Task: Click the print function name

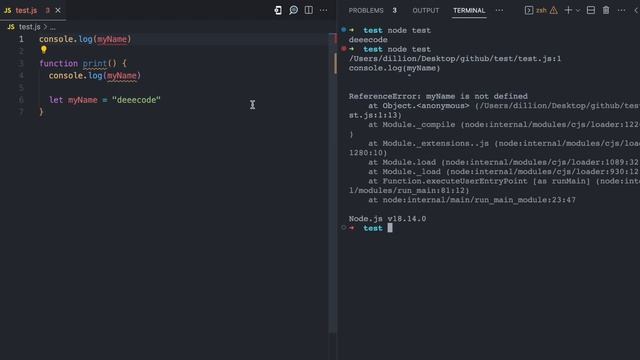Action: (95, 64)
